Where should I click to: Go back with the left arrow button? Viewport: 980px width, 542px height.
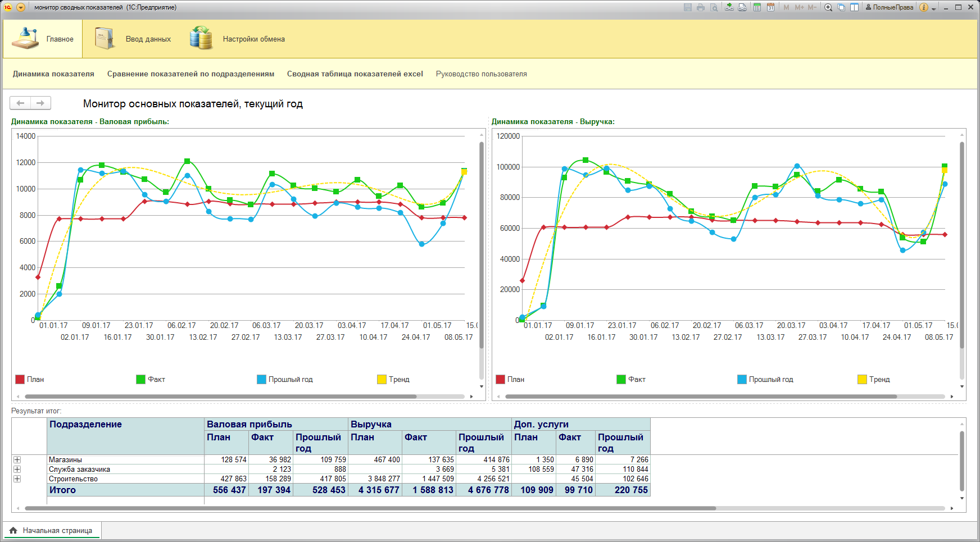[x=20, y=103]
